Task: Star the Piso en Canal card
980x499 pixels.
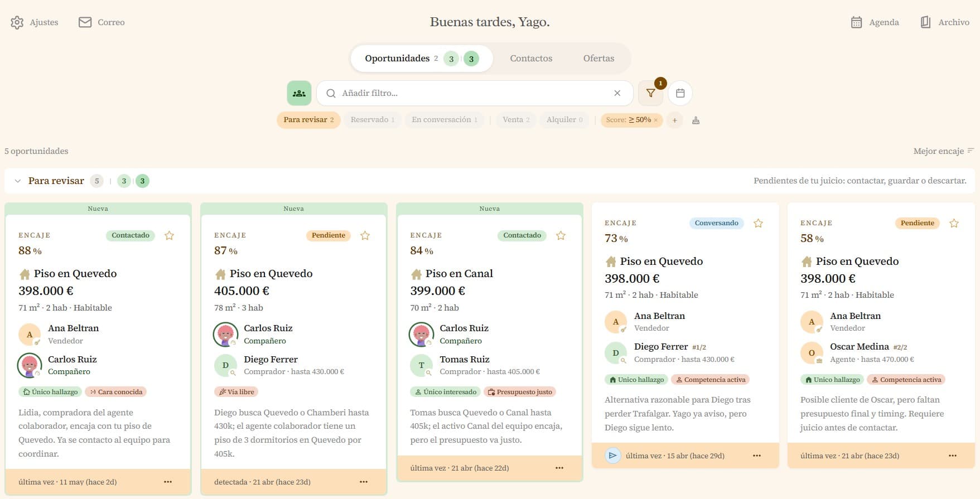Action: (x=561, y=235)
